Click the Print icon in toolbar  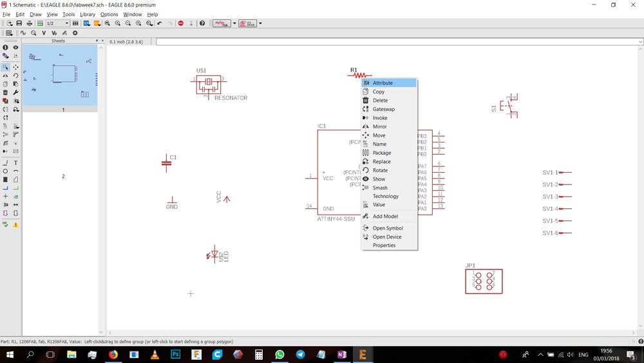[29, 23]
